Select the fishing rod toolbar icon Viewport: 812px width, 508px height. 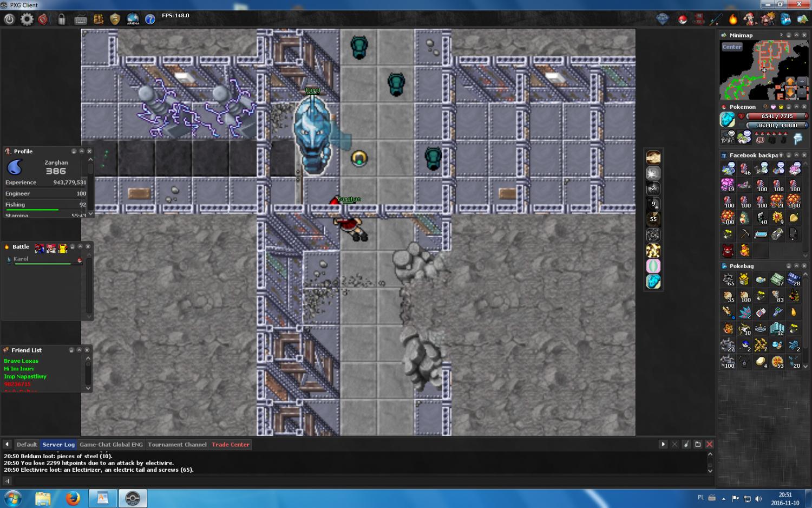click(716, 19)
